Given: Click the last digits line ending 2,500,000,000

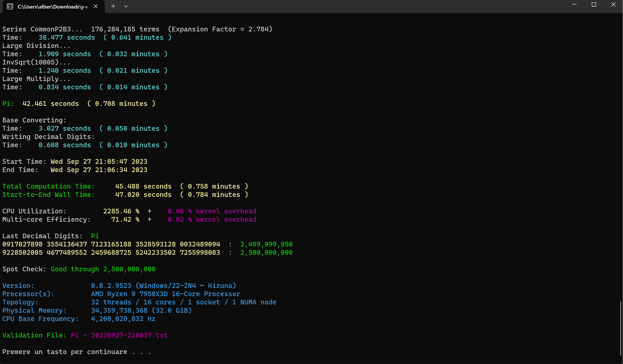Looking at the screenshot, I should [147, 252].
